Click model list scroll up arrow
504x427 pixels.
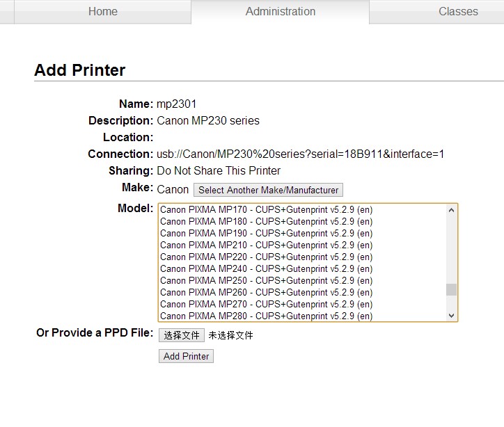click(451, 210)
